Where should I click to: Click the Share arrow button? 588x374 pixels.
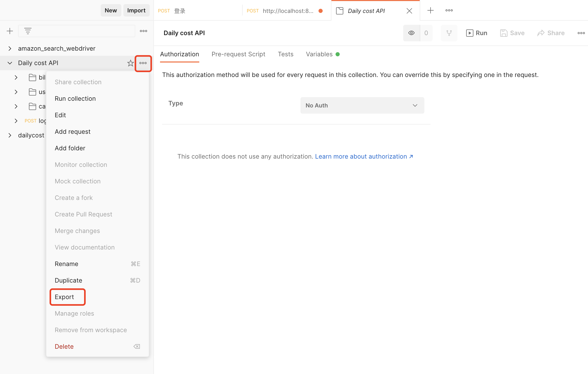pyautogui.click(x=551, y=33)
